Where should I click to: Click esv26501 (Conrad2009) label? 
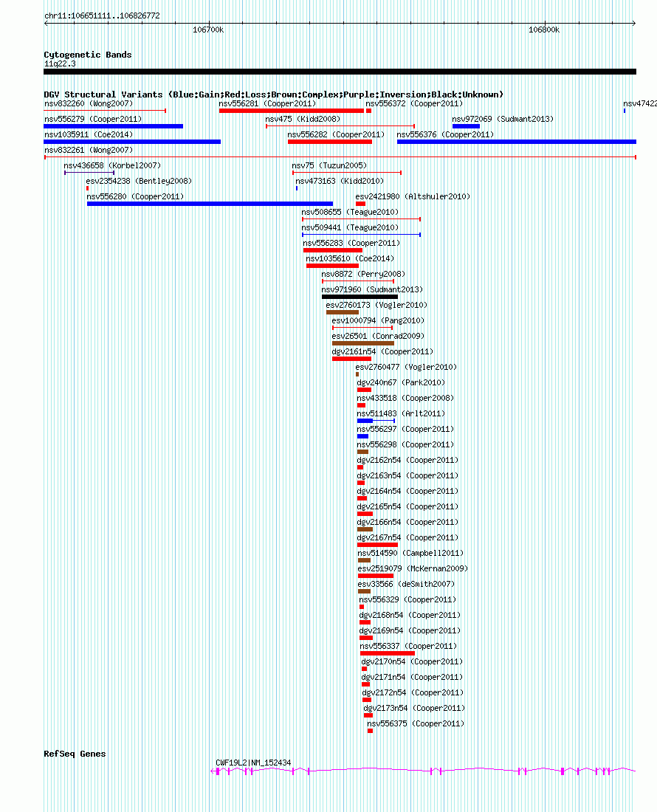(378, 337)
